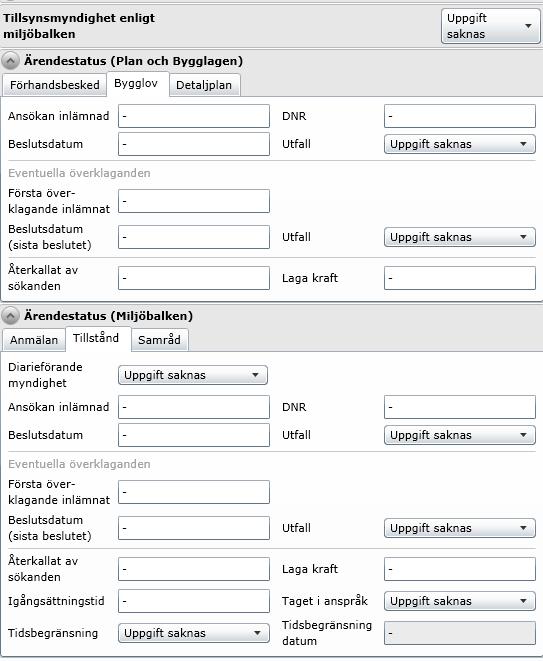
Task: Click the Igångsättningstid input field
Action: [x=194, y=601]
